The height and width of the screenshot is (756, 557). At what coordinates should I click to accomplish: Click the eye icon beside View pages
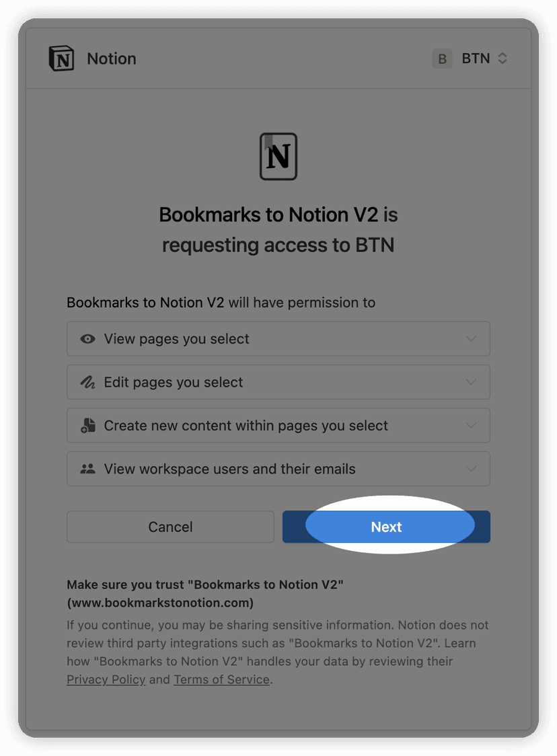coord(87,339)
